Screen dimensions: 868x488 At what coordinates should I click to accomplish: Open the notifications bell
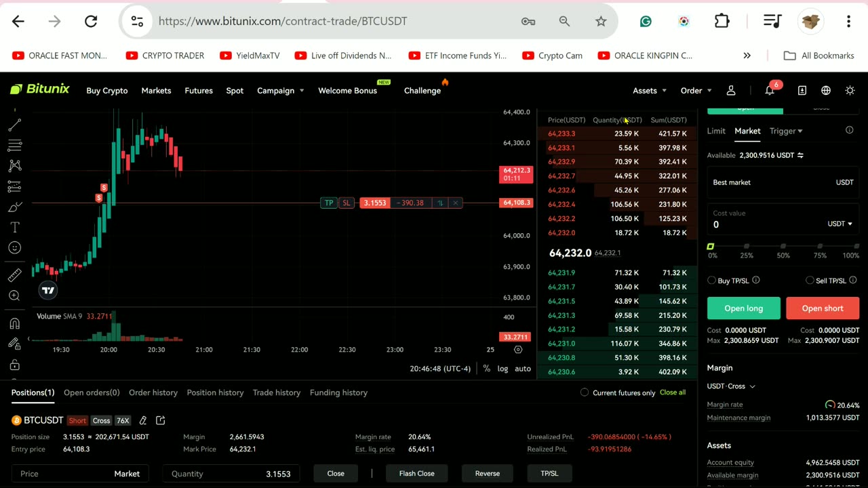(770, 90)
